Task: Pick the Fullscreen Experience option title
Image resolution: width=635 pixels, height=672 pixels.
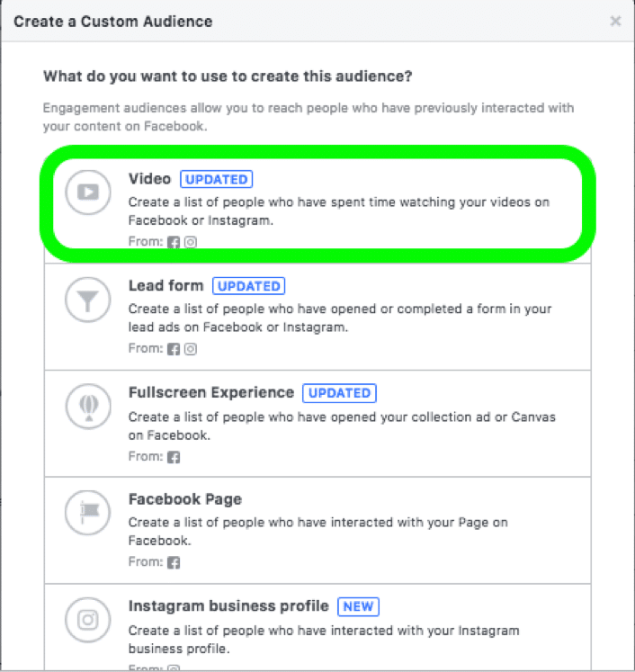Action: [x=211, y=392]
